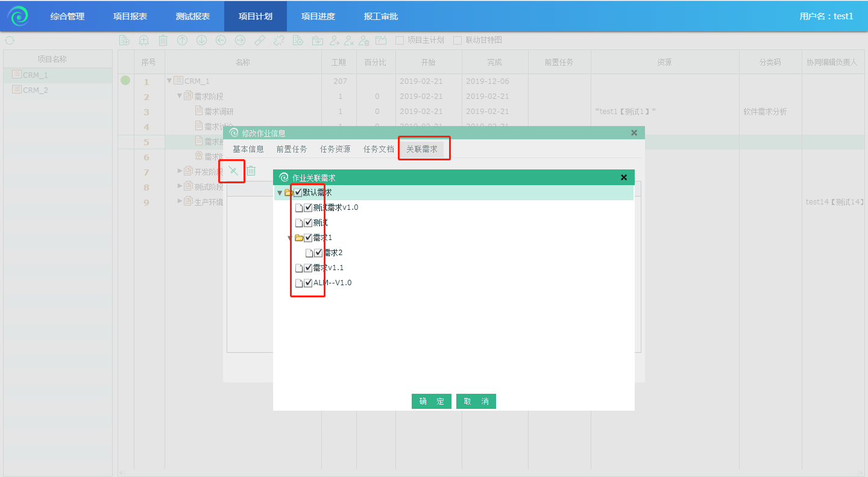
Task: Toggle the 需求2 checkbox
Action: (318, 253)
